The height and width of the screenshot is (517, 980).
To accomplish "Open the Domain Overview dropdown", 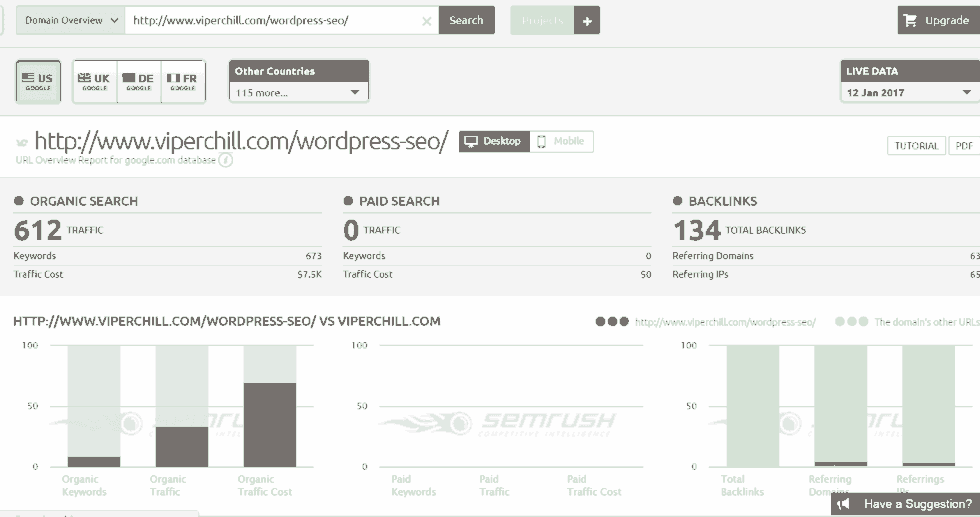I will coord(71,20).
